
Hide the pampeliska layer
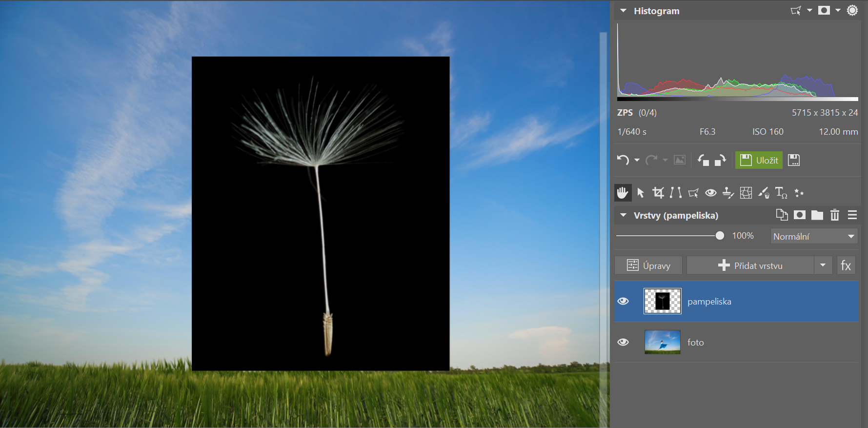pos(623,301)
